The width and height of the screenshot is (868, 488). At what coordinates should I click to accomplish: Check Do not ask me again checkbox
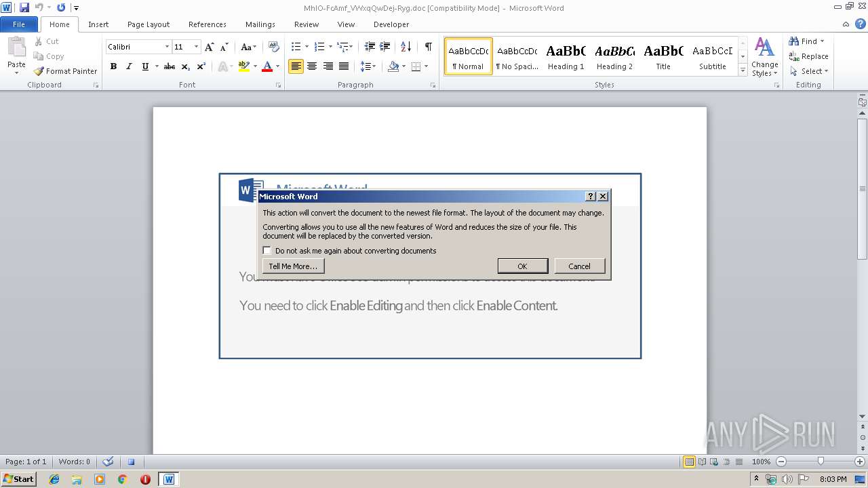pyautogui.click(x=267, y=251)
